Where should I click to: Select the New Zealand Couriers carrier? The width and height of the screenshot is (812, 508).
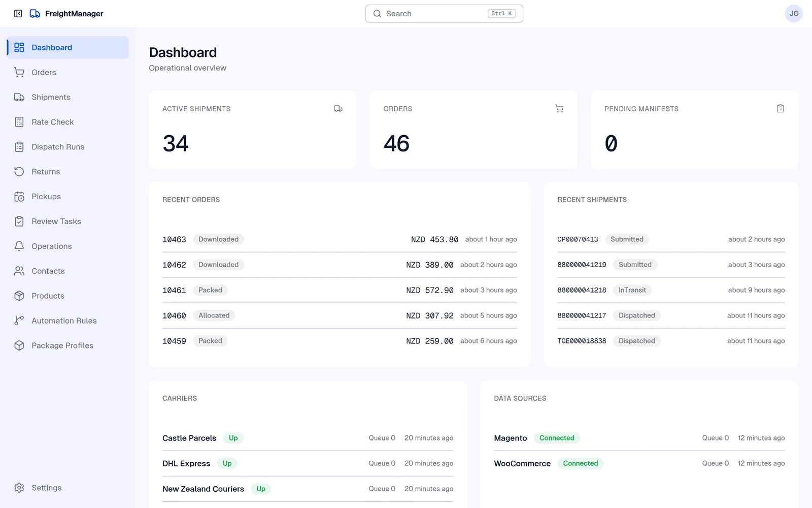308,489
